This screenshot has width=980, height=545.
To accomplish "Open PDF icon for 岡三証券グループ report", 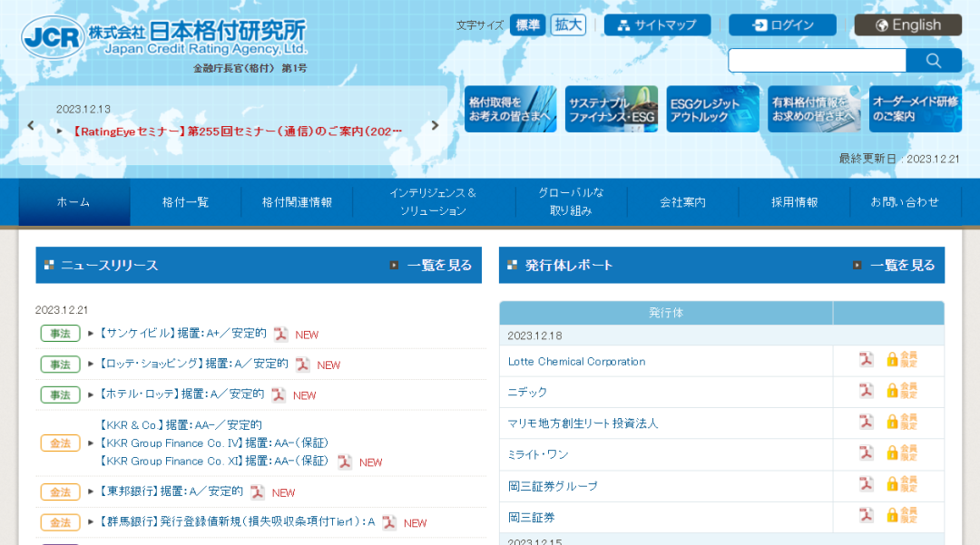I will click(x=867, y=484).
